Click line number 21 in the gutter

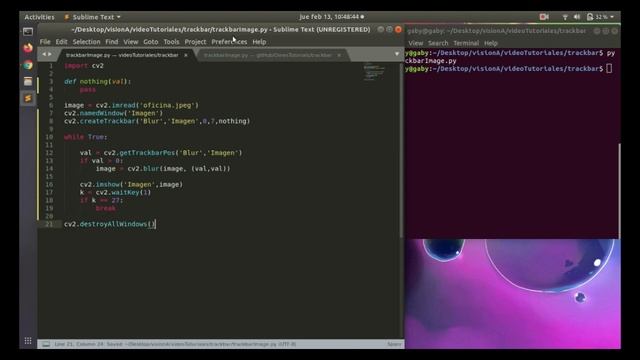coord(49,224)
